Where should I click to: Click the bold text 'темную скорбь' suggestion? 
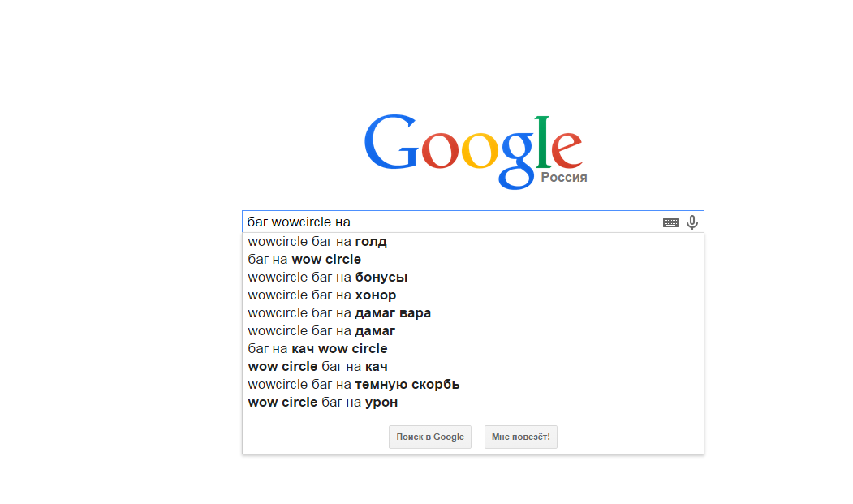407,384
